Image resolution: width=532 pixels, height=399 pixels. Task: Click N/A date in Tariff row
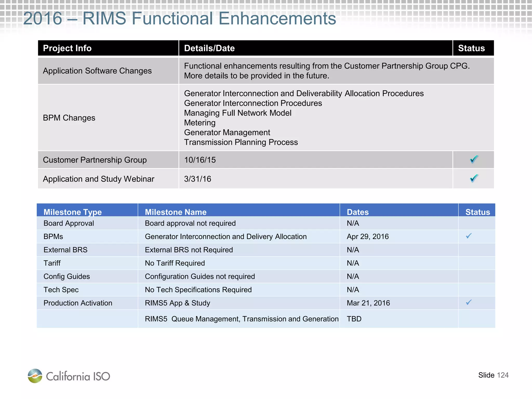pyautogui.click(x=353, y=263)
